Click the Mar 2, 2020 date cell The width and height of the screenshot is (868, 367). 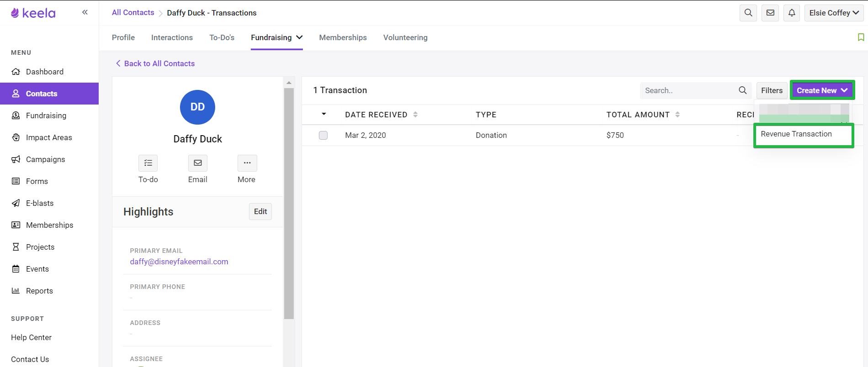pos(365,135)
